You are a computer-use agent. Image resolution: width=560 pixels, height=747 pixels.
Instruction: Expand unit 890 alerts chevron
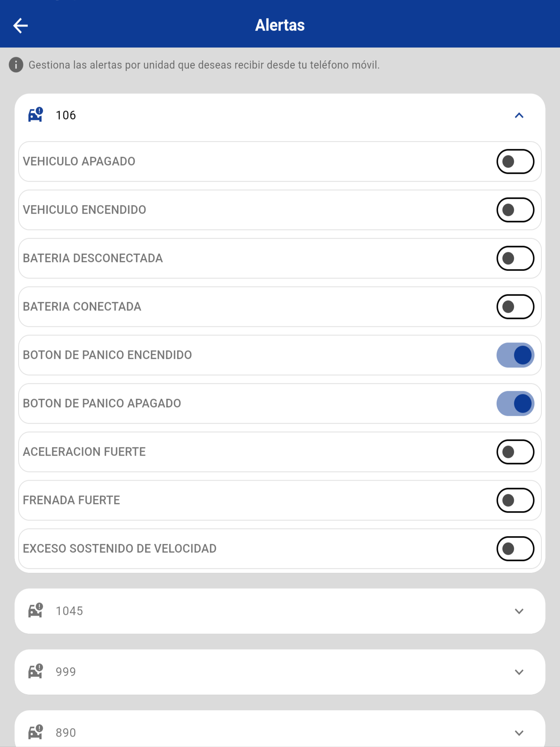519,733
